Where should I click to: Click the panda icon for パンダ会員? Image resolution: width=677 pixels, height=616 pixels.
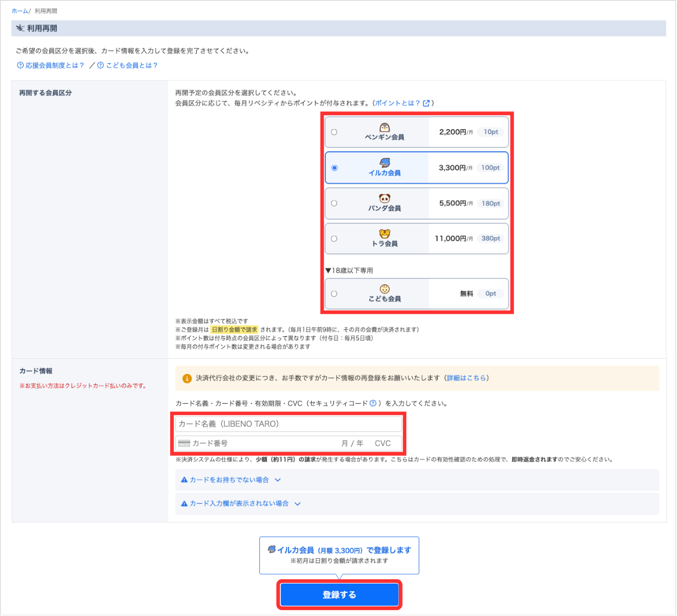click(x=384, y=198)
